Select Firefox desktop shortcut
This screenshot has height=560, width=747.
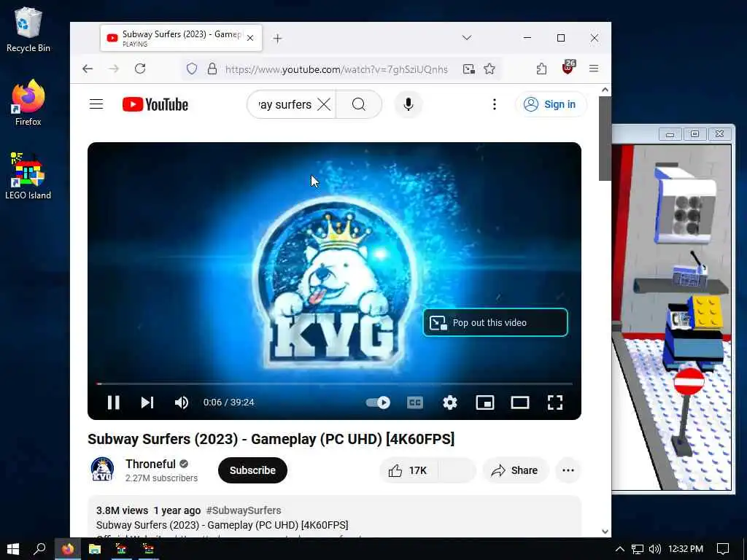tap(28, 104)
